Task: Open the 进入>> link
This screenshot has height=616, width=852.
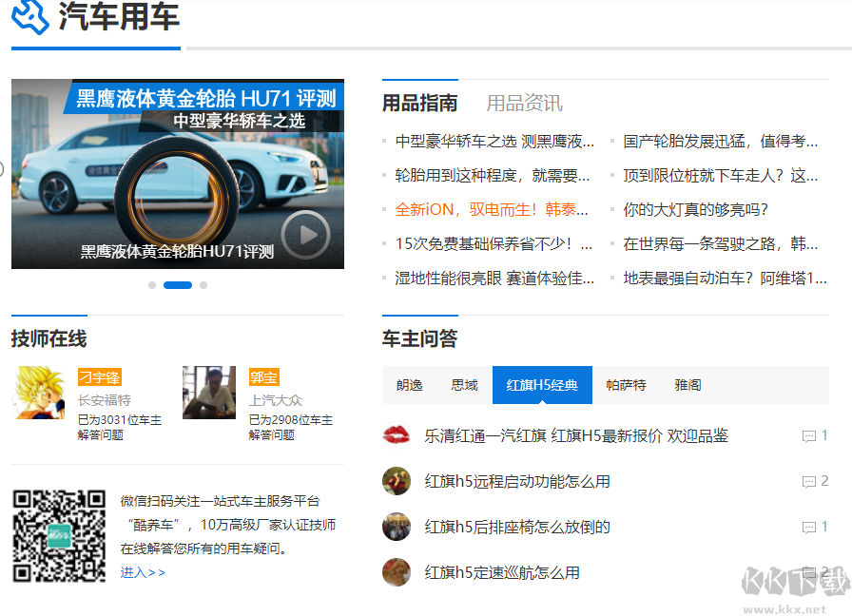Action: click(143, 572)
